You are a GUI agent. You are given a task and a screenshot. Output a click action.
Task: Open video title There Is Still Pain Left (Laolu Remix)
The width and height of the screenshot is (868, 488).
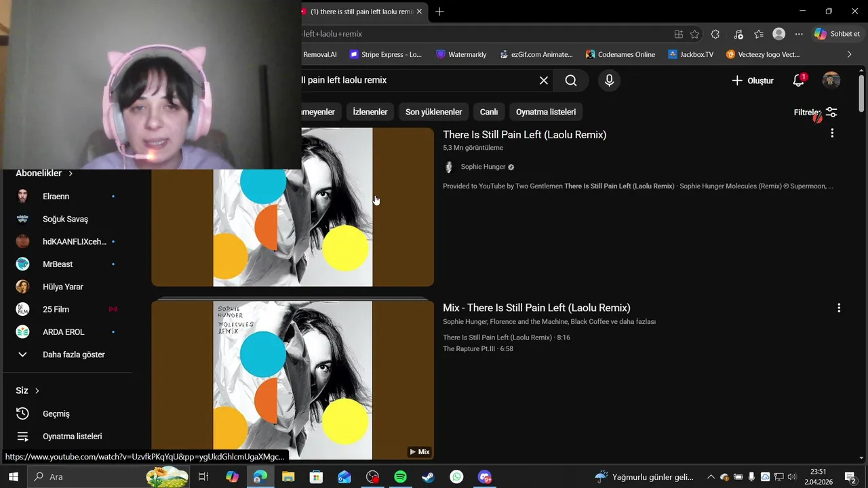(x=524, y=134)
